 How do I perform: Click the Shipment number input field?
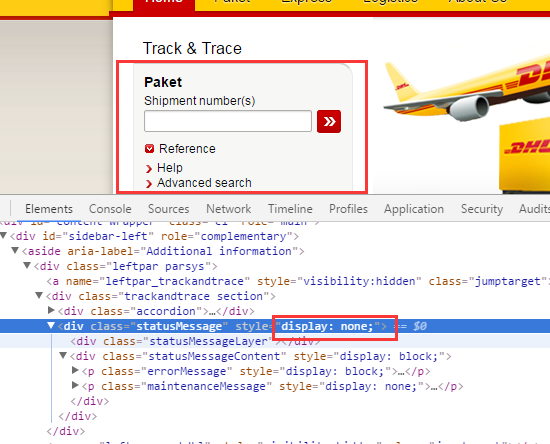pos(228,121)
